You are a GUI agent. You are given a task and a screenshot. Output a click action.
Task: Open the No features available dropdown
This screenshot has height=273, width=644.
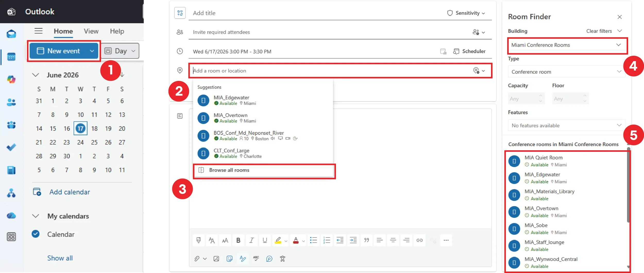tap(566, 125)
